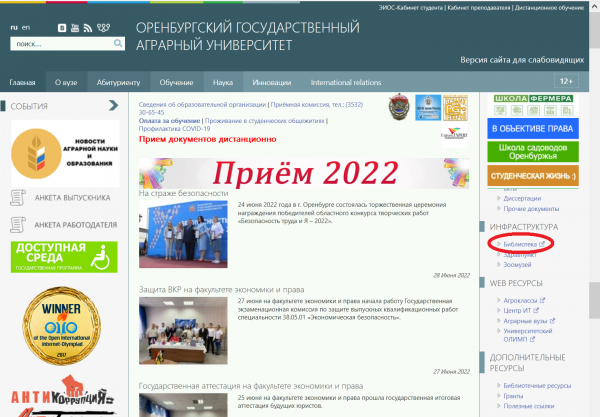Open the Инновации menu item
The width and height of the screenshot is (600, 417).
coord(272,82)
